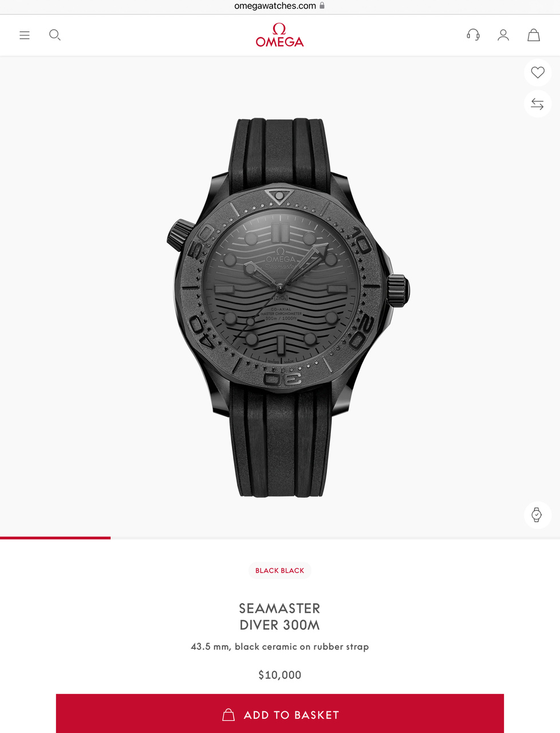This screenshot has height=733, width=560.
Task: Add Seamaster to basket
Action: coord(280,714)
